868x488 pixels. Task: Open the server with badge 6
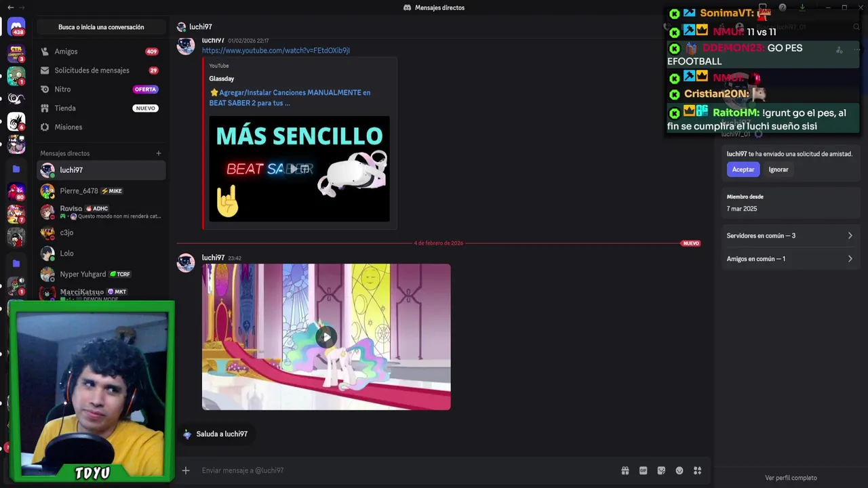pyautogui.click(x=16, y=122)
